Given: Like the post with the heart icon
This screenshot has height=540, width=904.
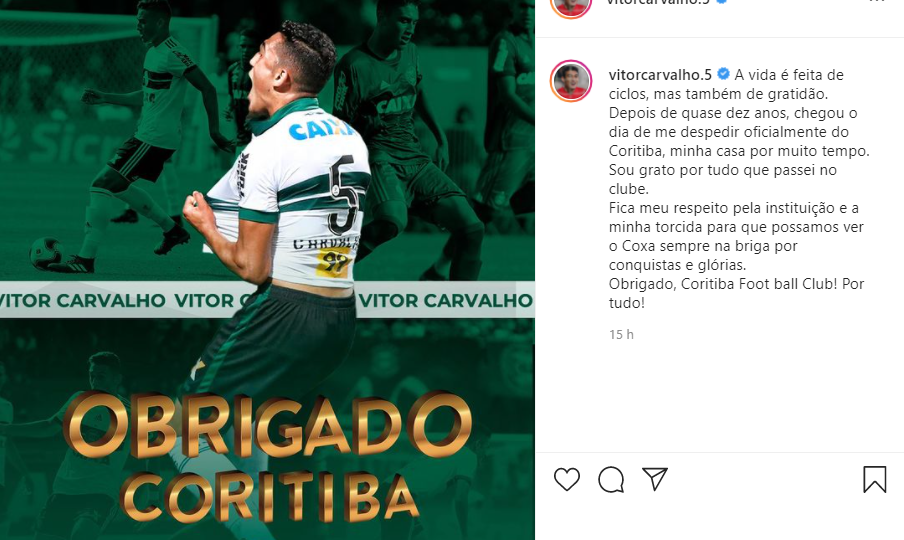Looking at the screenshot, I should 567,479.
